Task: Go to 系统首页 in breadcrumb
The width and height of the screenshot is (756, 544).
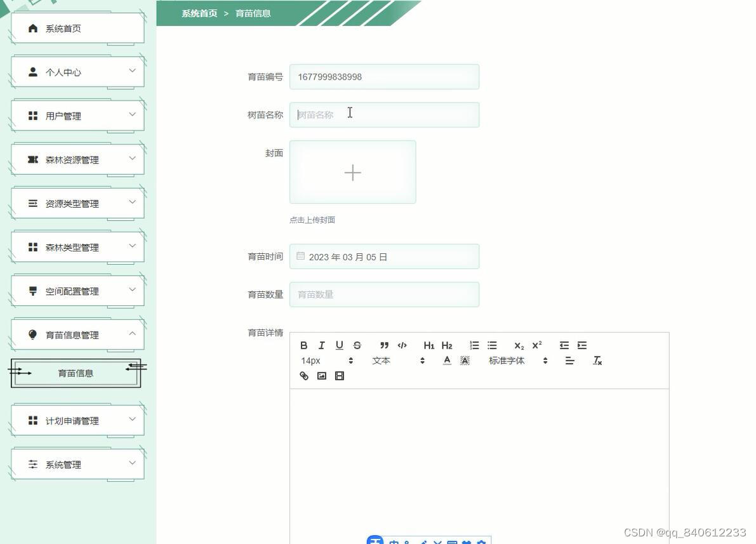Action: (x=199, y=13)
